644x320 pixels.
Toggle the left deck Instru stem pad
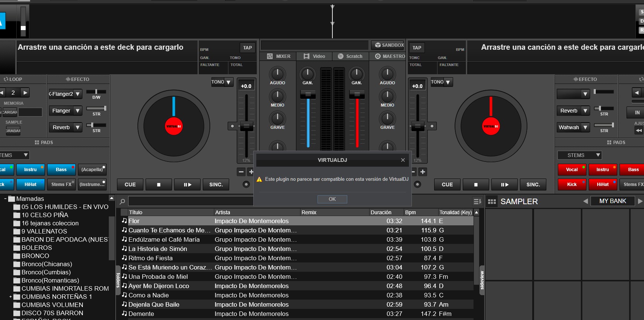[30, 170]
